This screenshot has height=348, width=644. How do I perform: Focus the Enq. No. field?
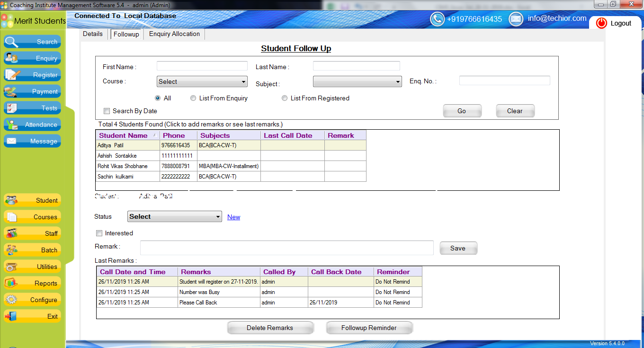[505, 80]
